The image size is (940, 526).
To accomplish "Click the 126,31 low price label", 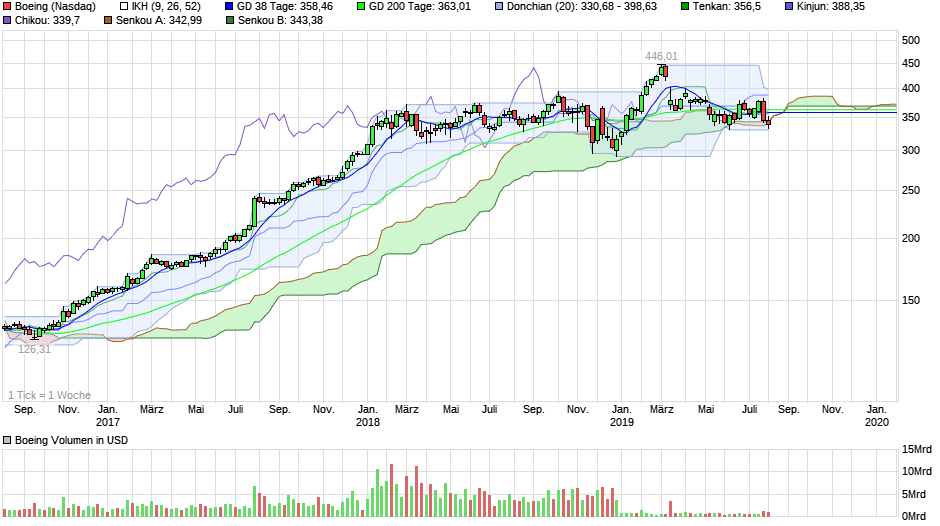I will coord(35,349).
